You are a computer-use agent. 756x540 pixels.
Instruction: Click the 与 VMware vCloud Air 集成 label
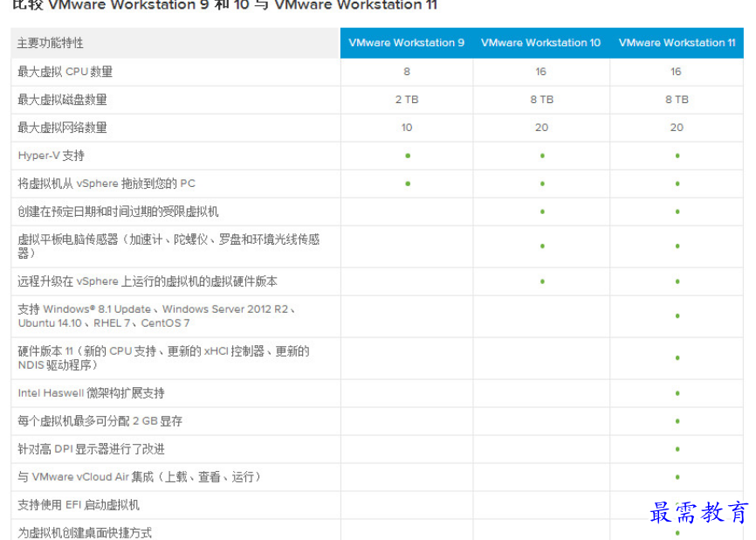coord(140,477)
